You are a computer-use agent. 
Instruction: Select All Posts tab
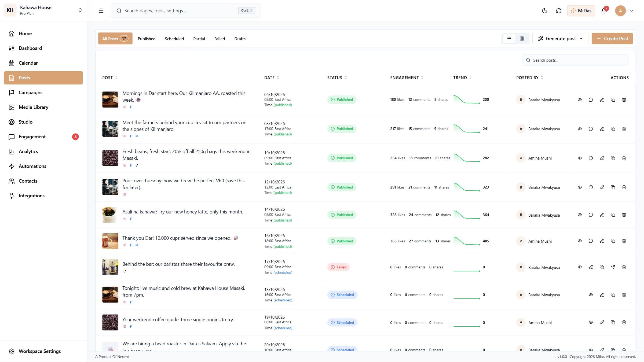point(115,39)
